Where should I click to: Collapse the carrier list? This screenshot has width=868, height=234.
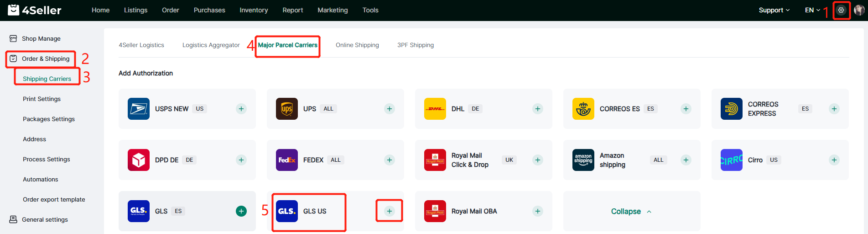631,211
